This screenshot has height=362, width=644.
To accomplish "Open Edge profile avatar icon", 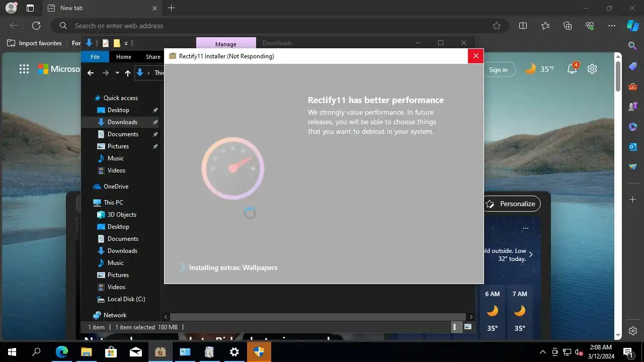I will [x=11, y=8].
